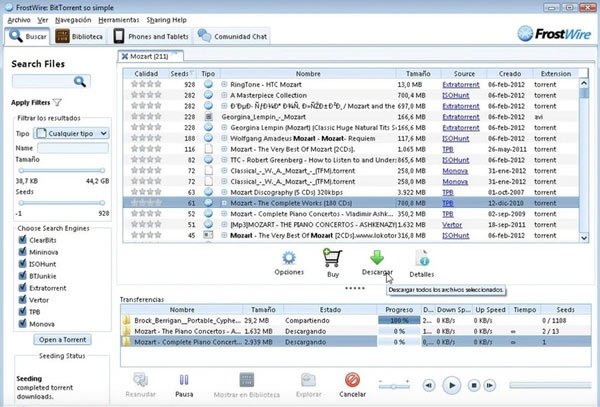
Task: Cancel transfer with red Cancelar icon
Action: (x=352, y=380)
